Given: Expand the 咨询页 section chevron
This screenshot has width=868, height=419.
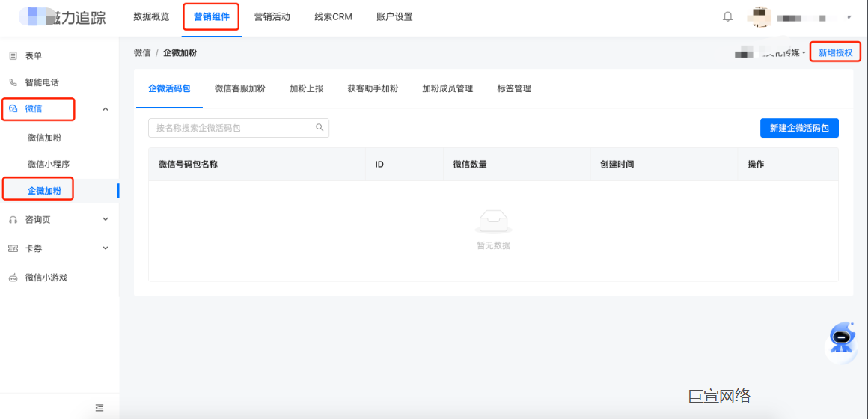Looking at the screenshot, I should (106, 220).
